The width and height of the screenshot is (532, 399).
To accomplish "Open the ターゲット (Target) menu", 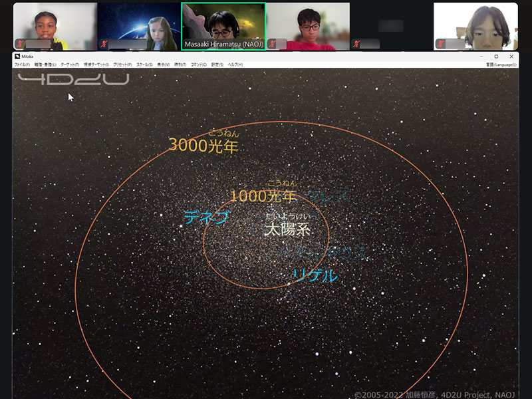I will click(x=70, y=65).
